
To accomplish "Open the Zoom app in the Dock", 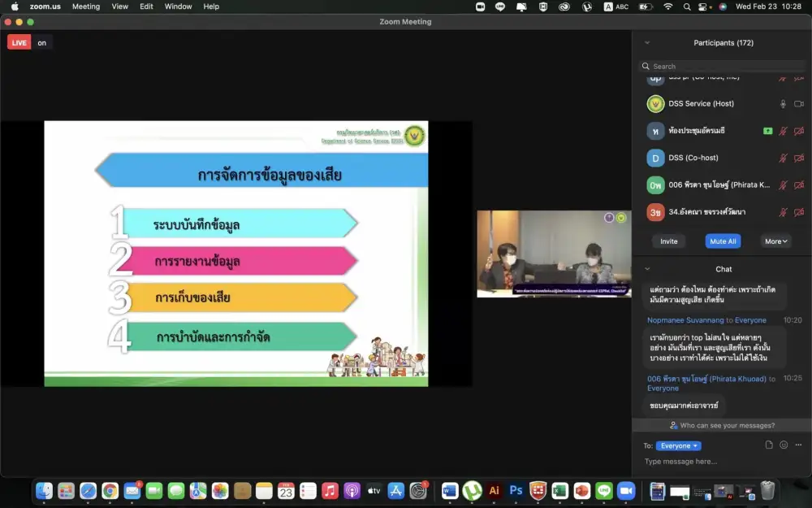I will (625, 491).
